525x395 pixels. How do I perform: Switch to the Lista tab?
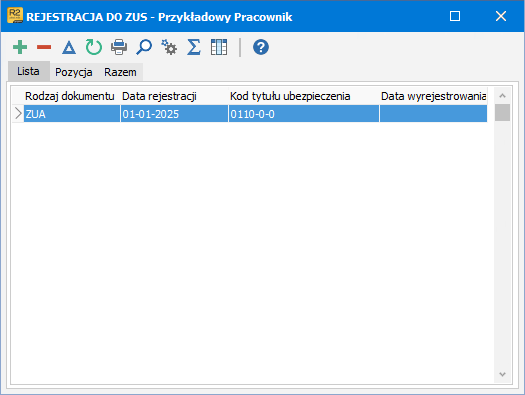28,71
